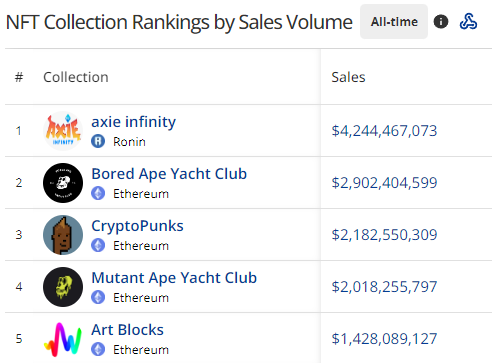Click the Mutant Ape Yacht Club logo
This screenshot has height=363, width=492.
pos(63,287)
